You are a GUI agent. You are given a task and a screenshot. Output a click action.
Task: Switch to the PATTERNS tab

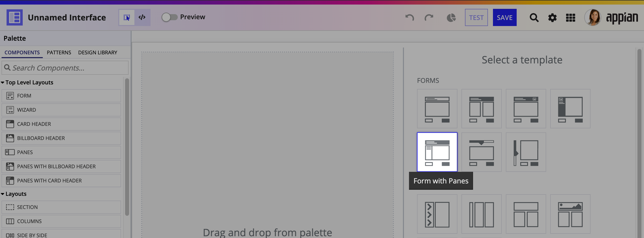(59, 53)
